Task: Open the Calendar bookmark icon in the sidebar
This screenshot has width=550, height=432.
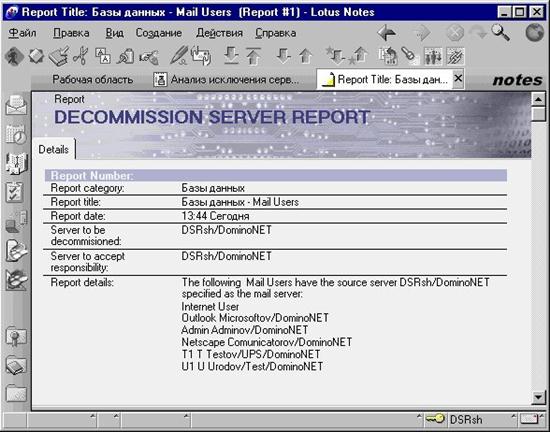Action: [16, 134]
